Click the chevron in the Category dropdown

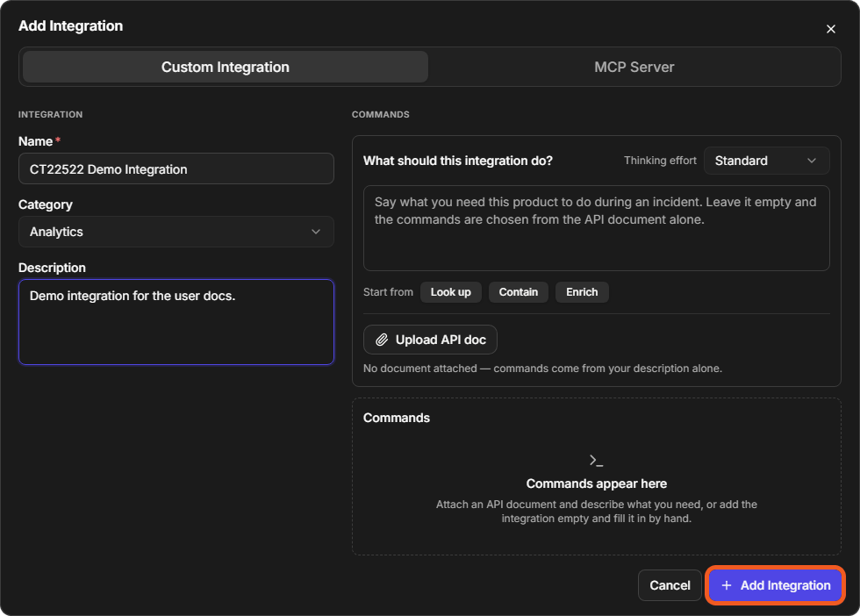coord(316,232)
